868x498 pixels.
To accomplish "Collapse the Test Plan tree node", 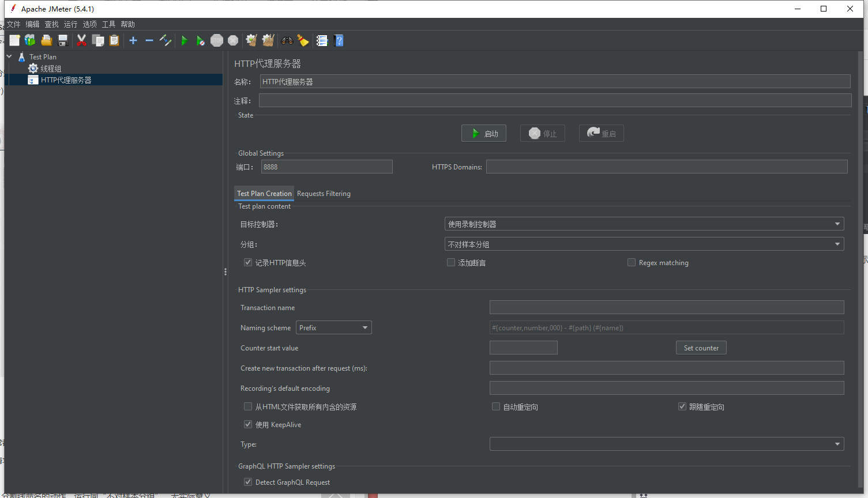I will pos(9,56).
